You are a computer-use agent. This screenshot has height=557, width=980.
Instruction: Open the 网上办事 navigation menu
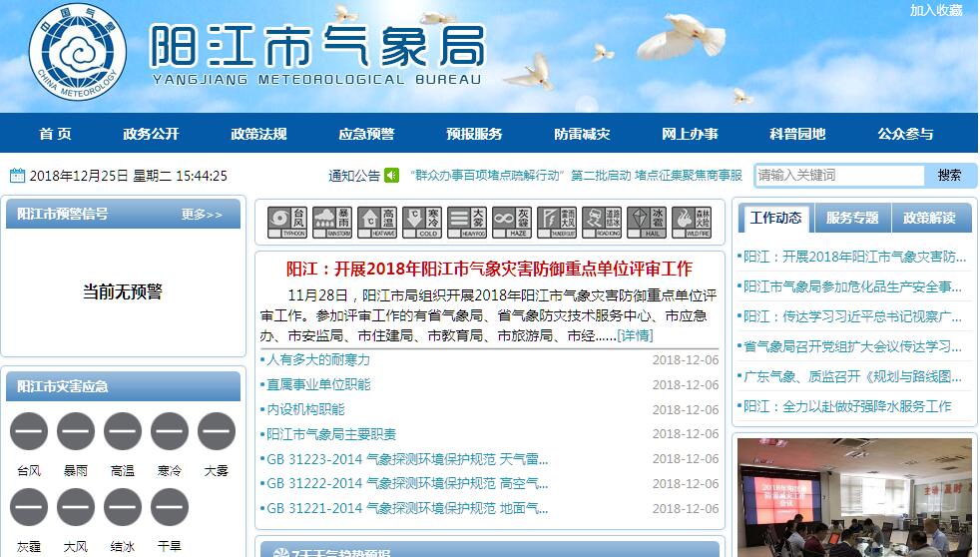690,133
